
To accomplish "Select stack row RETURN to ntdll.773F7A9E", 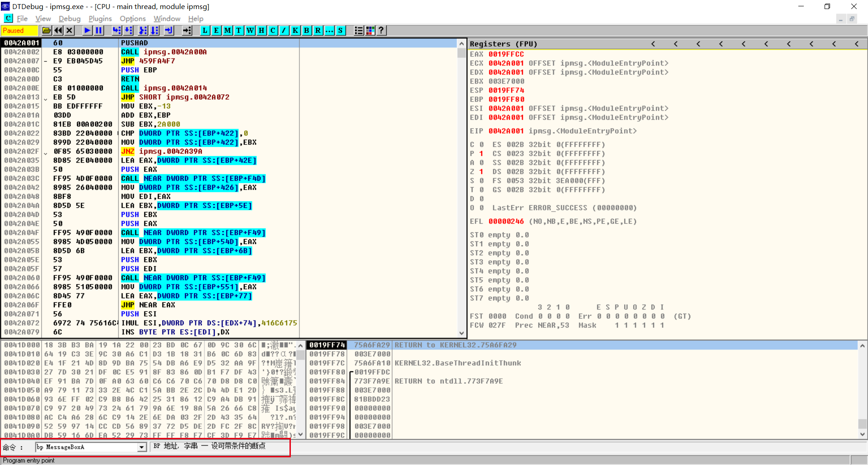I will (582, 381).
